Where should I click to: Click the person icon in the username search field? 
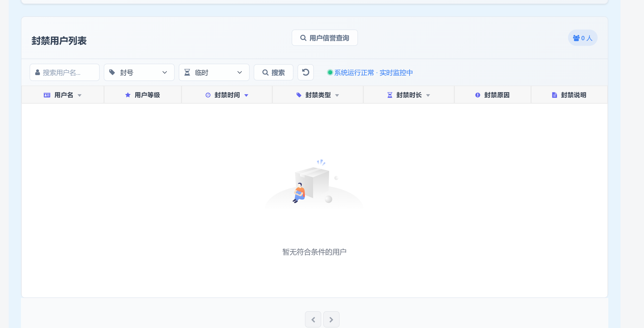(x=37, y=73)
